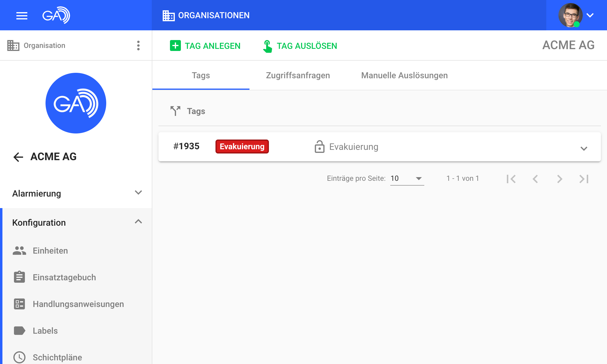Go to the last page of entries
Image resolution: width=607 pixels, height=364 pixels.
point(584,179)
